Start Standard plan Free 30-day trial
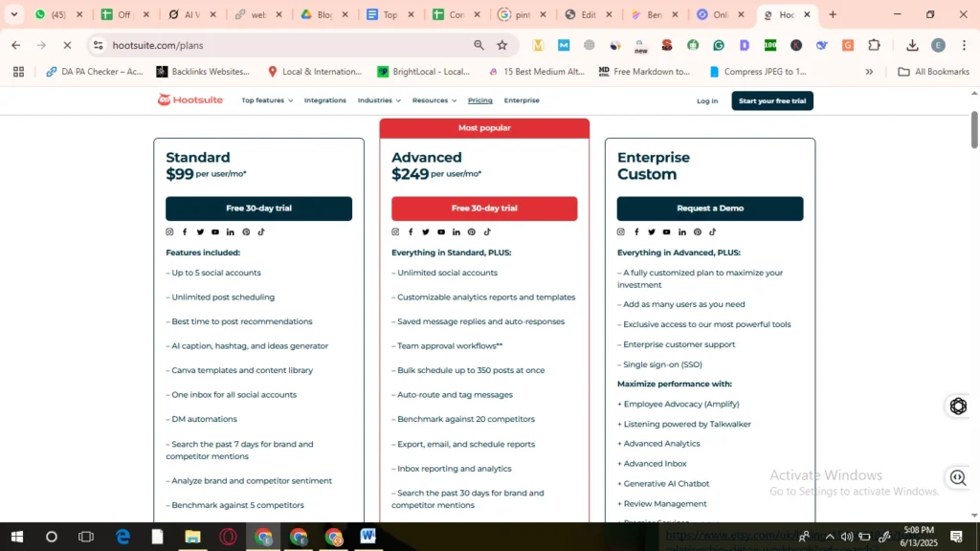The height and width of the screenshot is (551, 980). coord(258,209)
